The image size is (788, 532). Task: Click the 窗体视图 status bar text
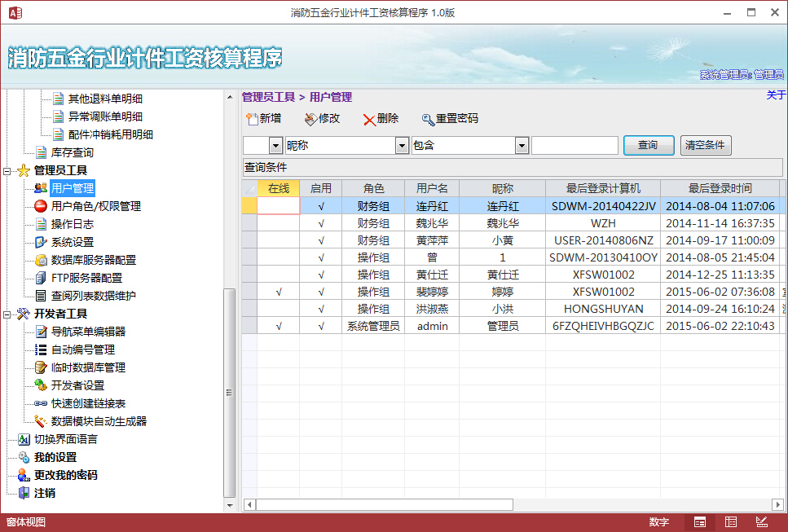click(25, 522)
